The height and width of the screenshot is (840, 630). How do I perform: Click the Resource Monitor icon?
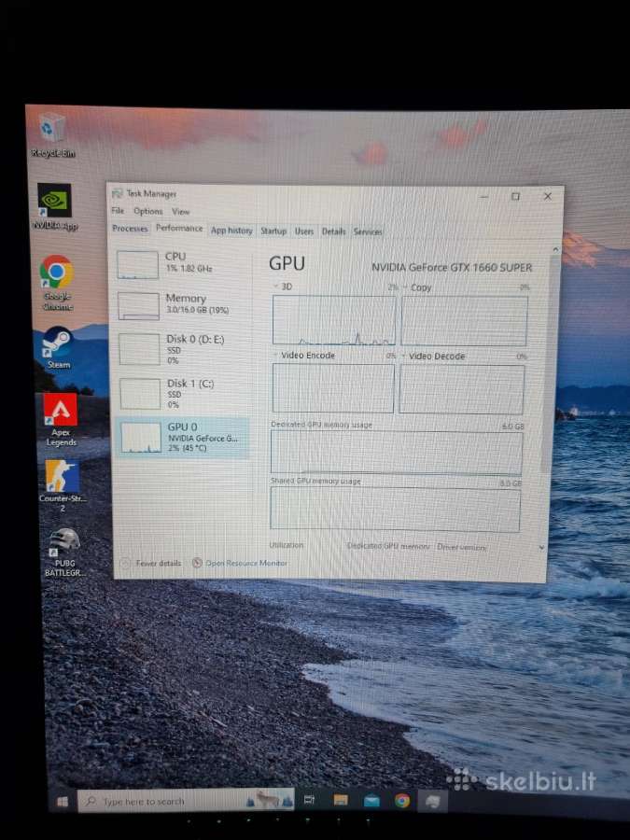(x=197, y=563)
